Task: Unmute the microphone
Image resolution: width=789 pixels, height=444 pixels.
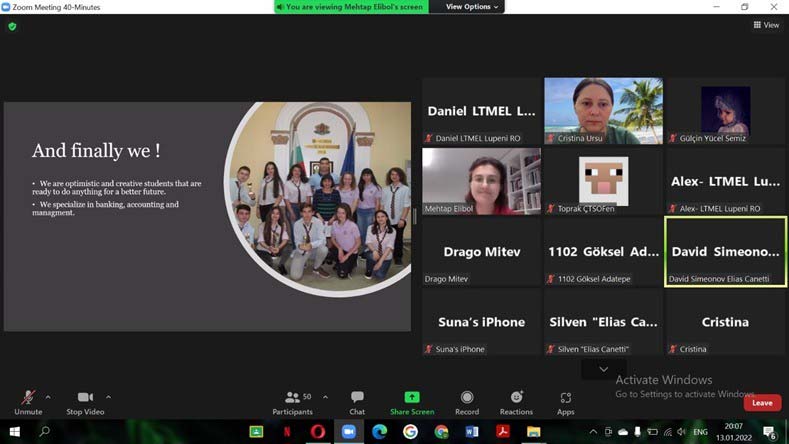Action: pyautogui.click(x=28, y=402)
